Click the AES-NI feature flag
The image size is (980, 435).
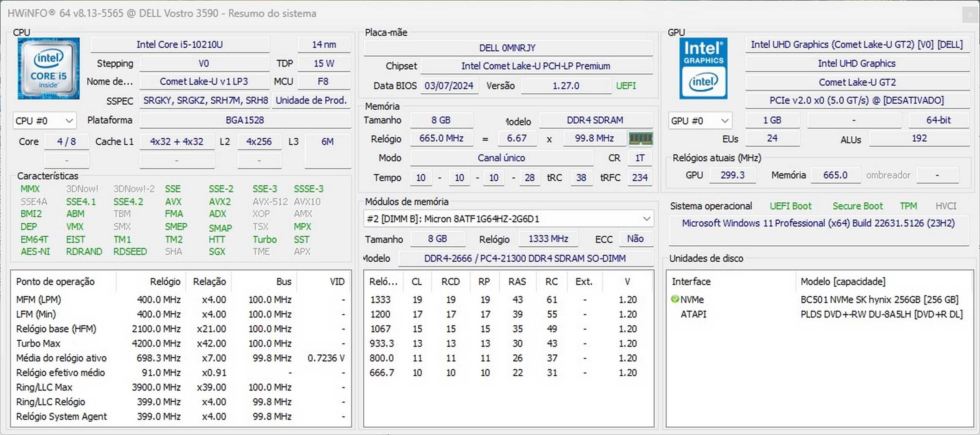click(35, 251)
